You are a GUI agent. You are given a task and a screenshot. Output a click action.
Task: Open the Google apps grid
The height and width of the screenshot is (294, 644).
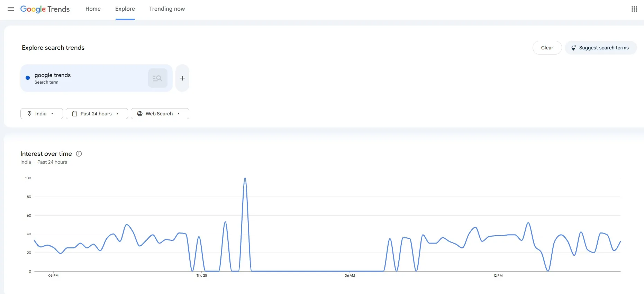tap(634, 9)
